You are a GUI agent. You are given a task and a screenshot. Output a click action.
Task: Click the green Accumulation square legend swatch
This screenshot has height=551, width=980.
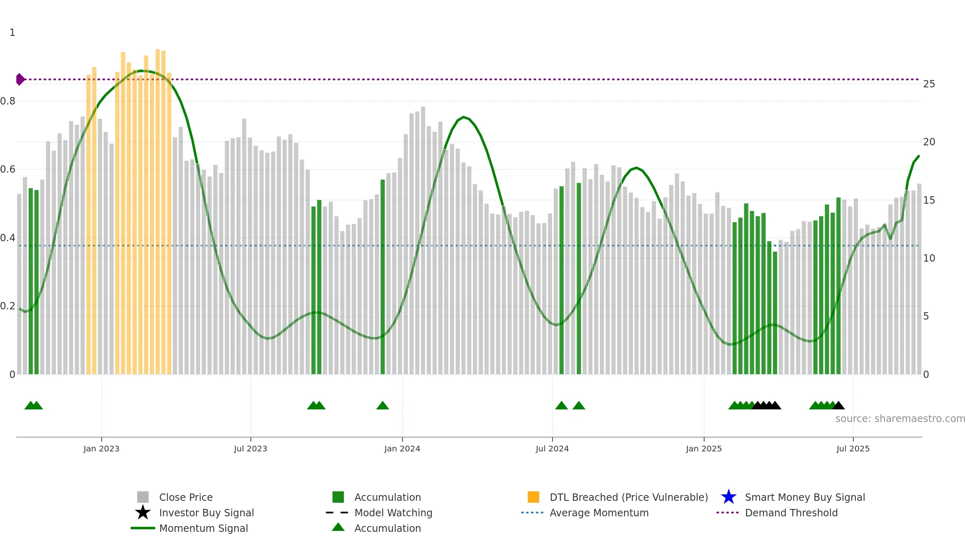(338, 497)
